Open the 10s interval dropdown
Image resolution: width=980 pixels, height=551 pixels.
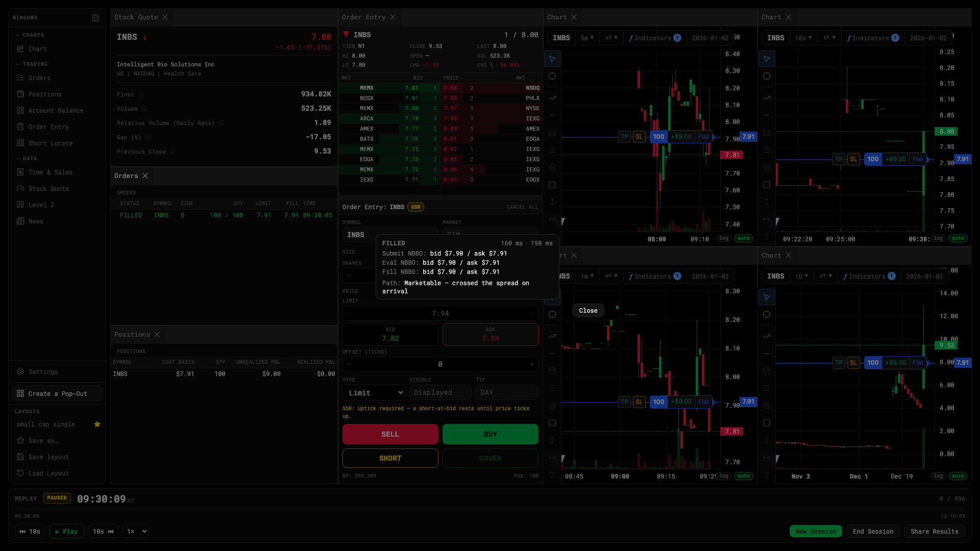pos(803,38)
